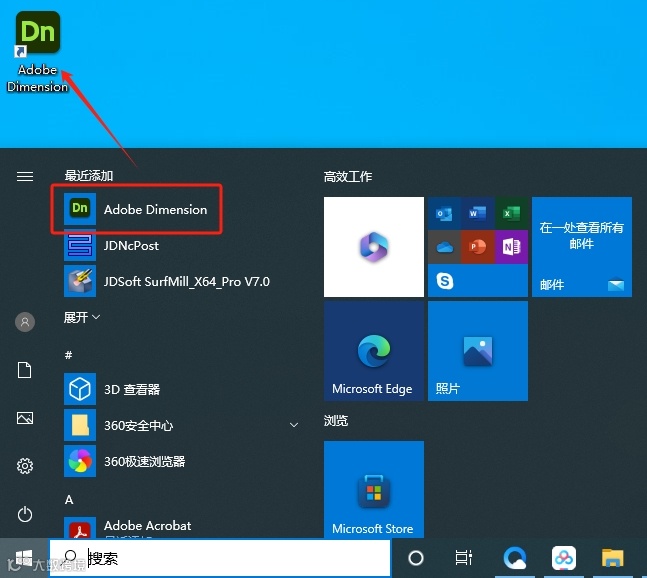Launch Adobe Dimension from recently added list

pyautogui.click(x=137, y=209)
